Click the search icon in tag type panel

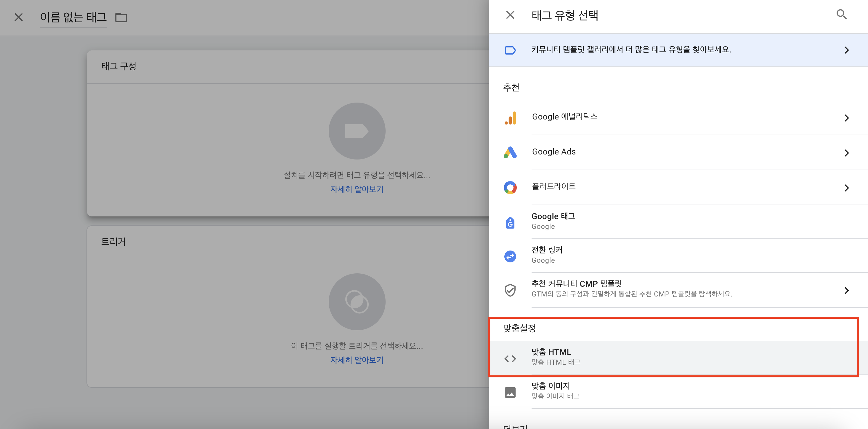pos(841,15)
